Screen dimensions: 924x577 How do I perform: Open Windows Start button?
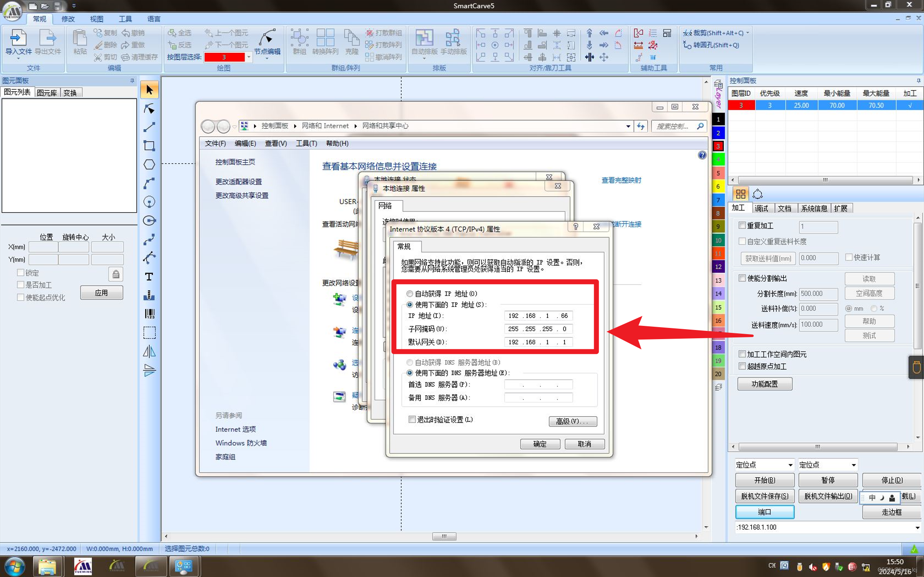[x=14, y=566]
